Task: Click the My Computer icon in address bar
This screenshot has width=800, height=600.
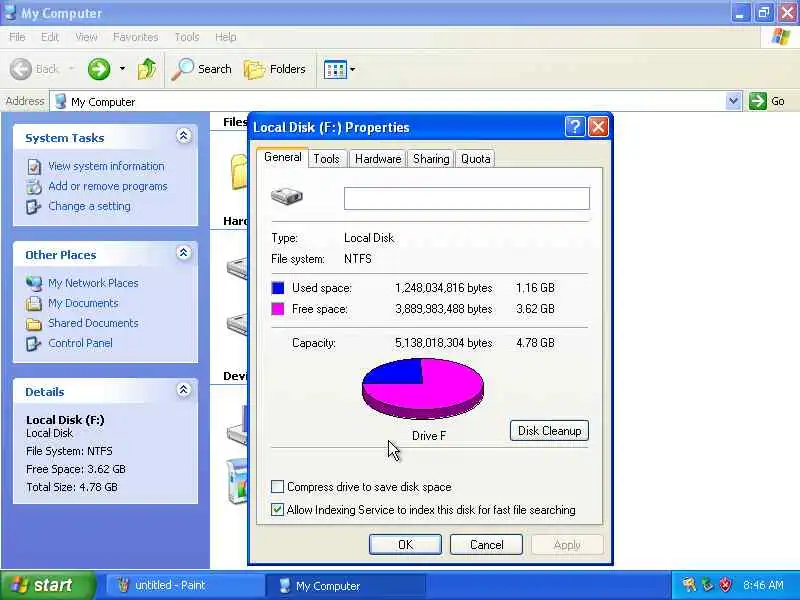Action: pos(61,101)
